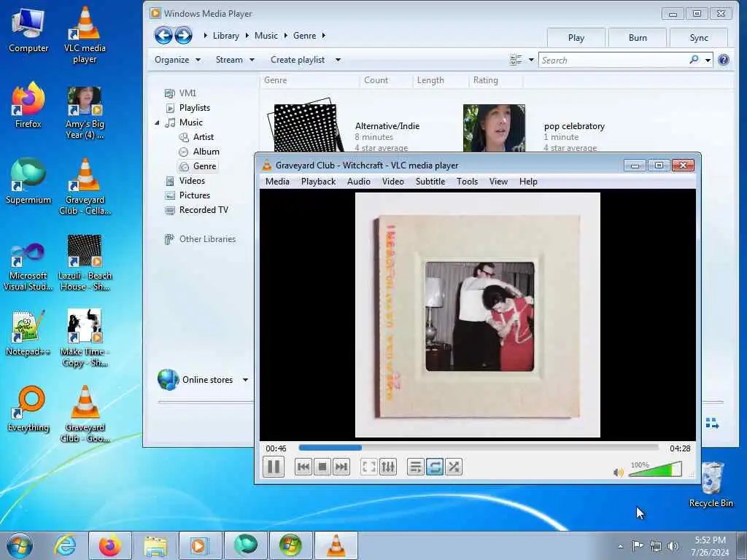Viewport: 747px width, 560px height.
Task: Skip to previous track in VLC
Action: (x=303, y=467)
